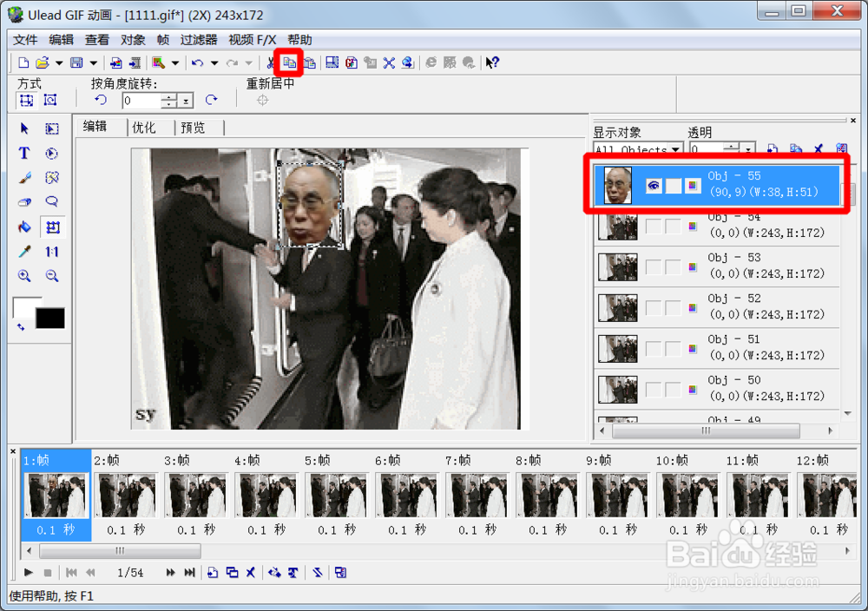Open the All Objects display combo box
Image resolution: width=868 pixels, height=611 pixels.
[637, 148]
